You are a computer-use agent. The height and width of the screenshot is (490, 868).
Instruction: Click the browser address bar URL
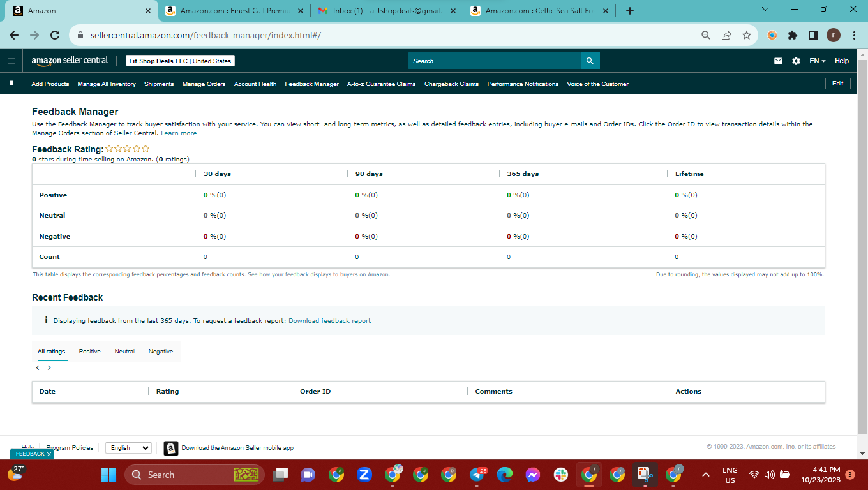point(206,35)
